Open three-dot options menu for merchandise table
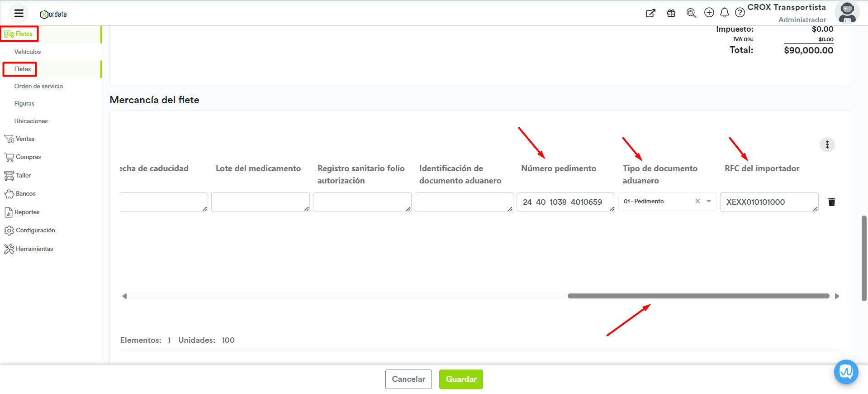The image size is (868, 394). click(827, 144)
